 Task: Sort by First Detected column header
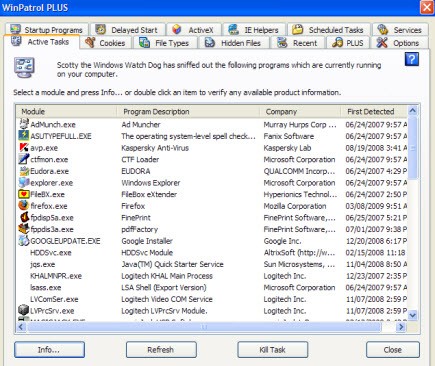374,112
